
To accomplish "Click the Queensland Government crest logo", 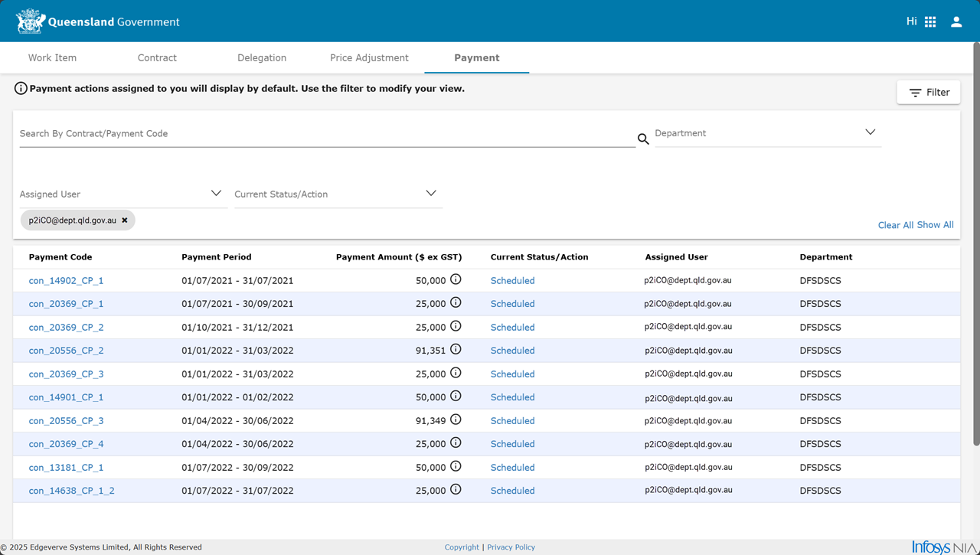I will (31, 21).
